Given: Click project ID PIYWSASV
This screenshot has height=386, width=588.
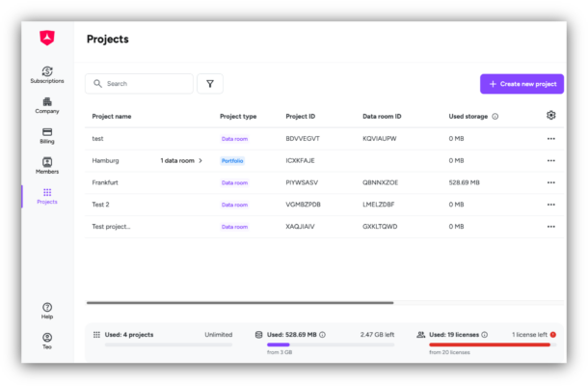Looking at the screenshot, I should tap(302, 182).
